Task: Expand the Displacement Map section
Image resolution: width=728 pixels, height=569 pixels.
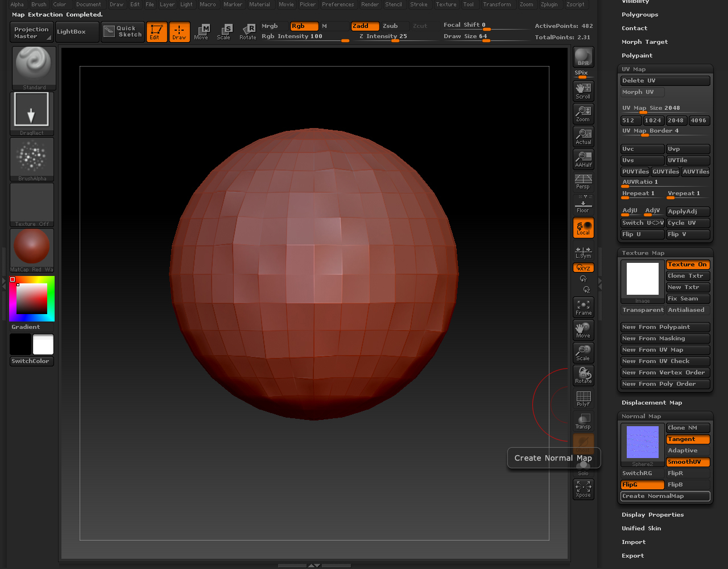Action: pos(651,403)
